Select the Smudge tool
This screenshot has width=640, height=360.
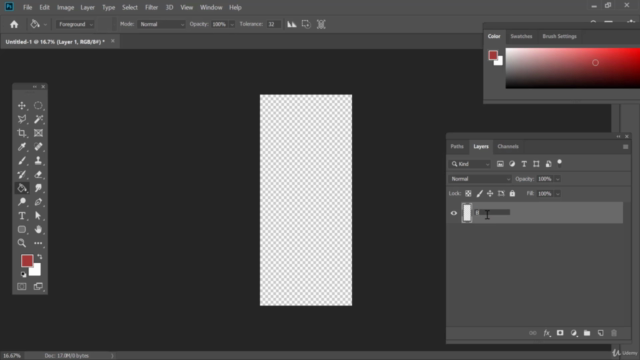38,188
